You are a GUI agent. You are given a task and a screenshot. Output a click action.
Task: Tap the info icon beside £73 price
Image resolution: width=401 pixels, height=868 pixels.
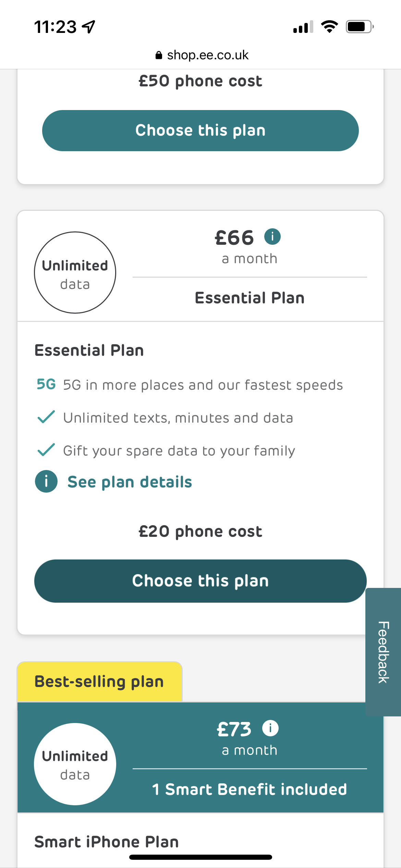[x=270, y=728]
